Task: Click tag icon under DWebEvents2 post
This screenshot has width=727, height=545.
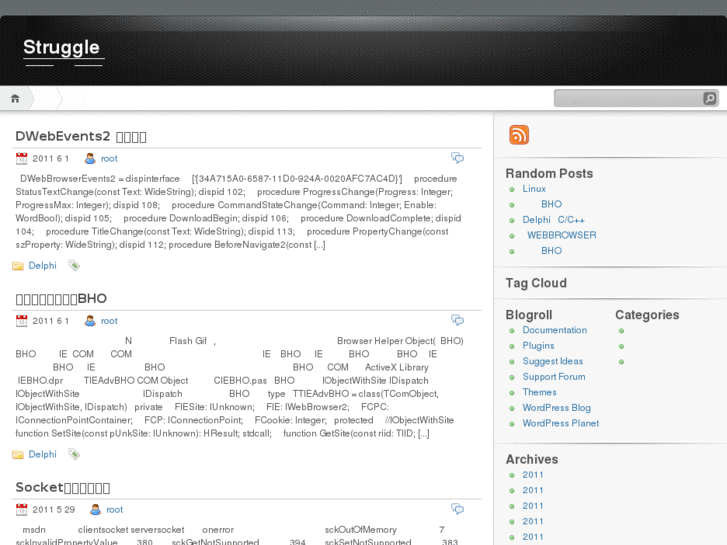Action: click(74, 265)
